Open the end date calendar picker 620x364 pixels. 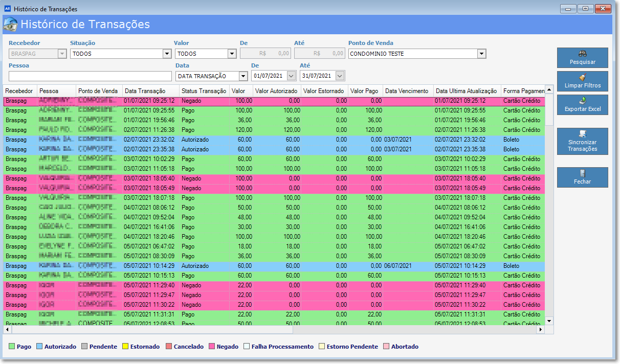pyautogui.click(x=340, y=76)
